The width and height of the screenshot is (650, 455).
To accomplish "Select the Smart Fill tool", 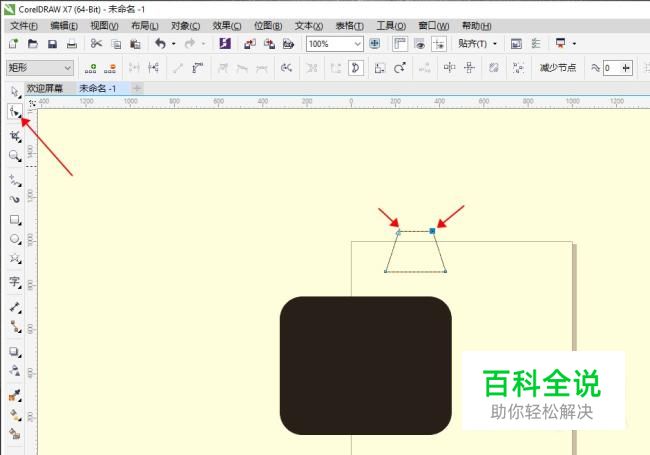I will [15, 433].
